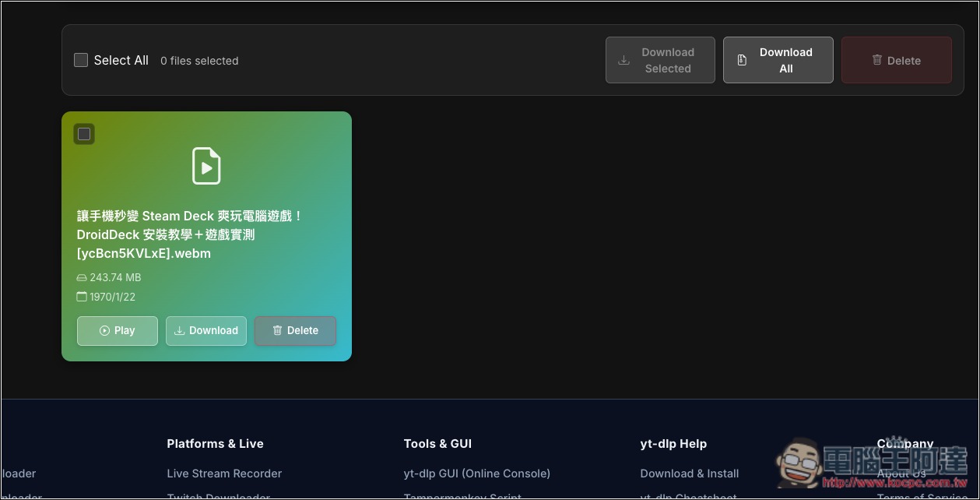Viewport: 980px width, 500px height.
Task: Click the 0 files selected label
Action: tap(199, 61)
